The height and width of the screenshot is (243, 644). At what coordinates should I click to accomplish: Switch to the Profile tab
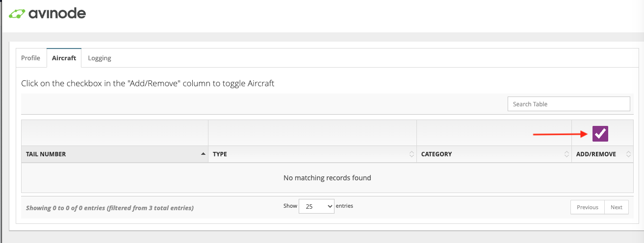31,58
